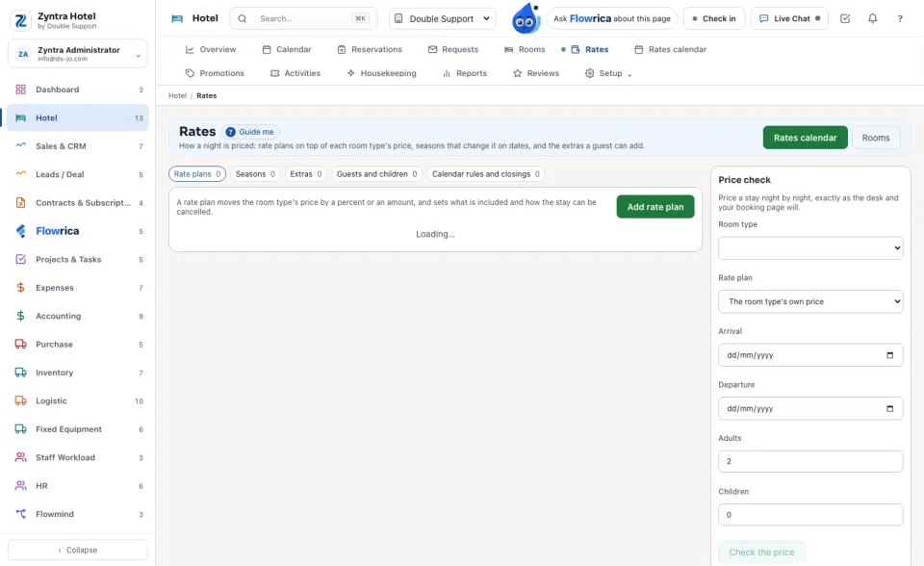The width and height of the screenshot is (924, 566).
Task: Open Live Chat
Action: (789, 18)
